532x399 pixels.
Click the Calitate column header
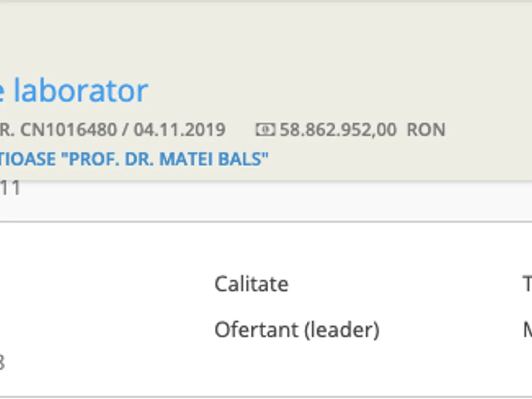pyautogui.click(x=251, y=284)
